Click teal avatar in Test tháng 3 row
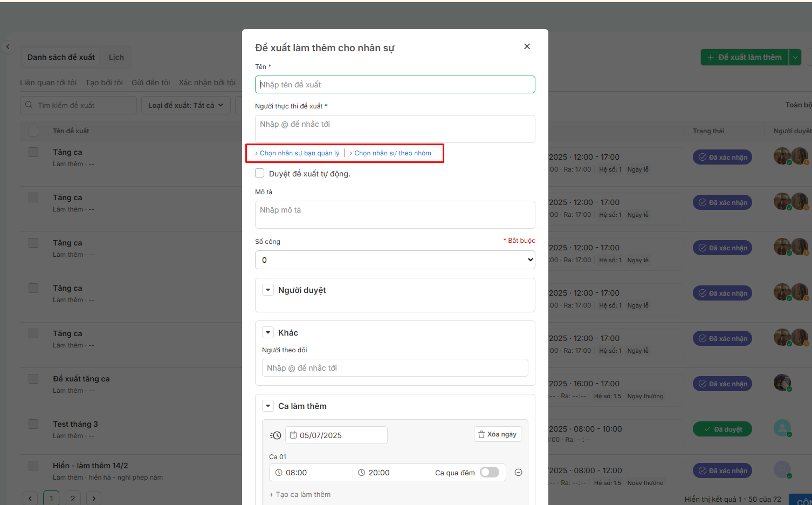The width and height of the screenshot is (812, 505). (x=782, y=428)
